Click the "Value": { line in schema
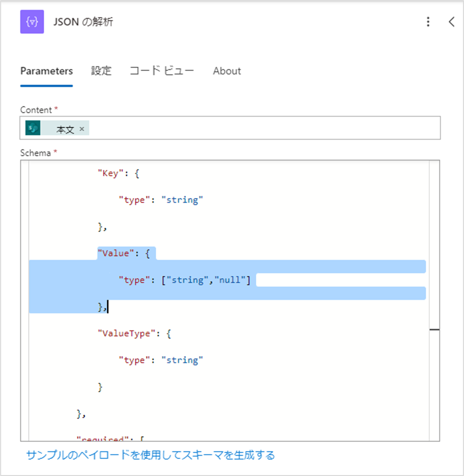Screen dimensions: 464x476 tap(124, 253)
